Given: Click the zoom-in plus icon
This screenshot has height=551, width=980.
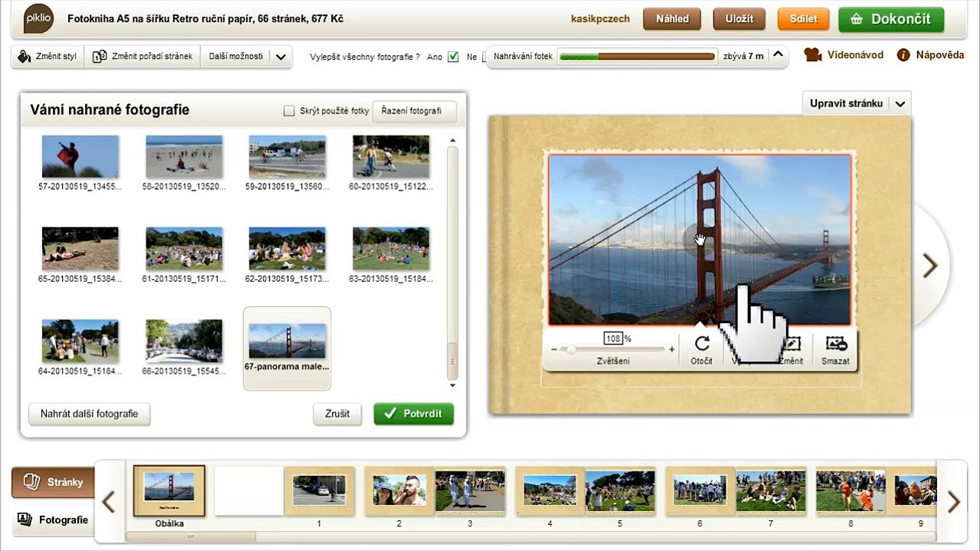Looking at the screenshot, I should [672, 350].
